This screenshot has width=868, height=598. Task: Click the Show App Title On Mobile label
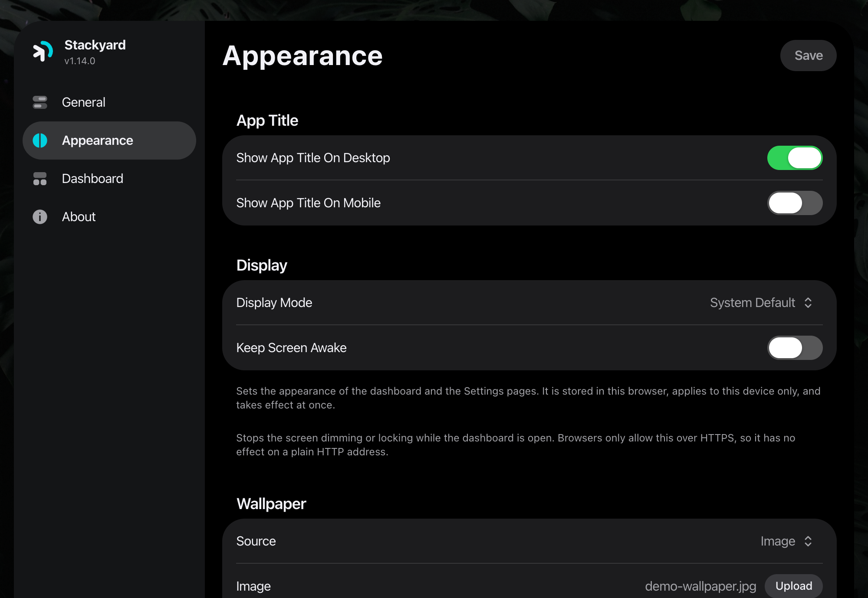coord(308,203)
